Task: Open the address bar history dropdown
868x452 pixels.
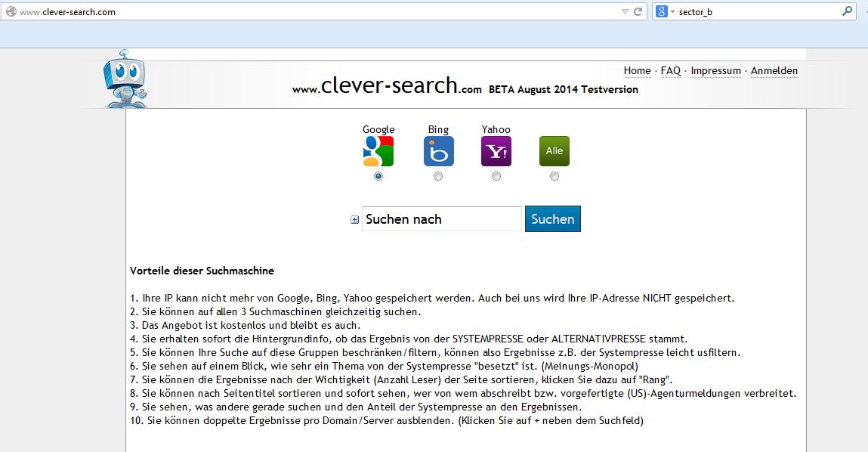Action: [x=625, y=11]
